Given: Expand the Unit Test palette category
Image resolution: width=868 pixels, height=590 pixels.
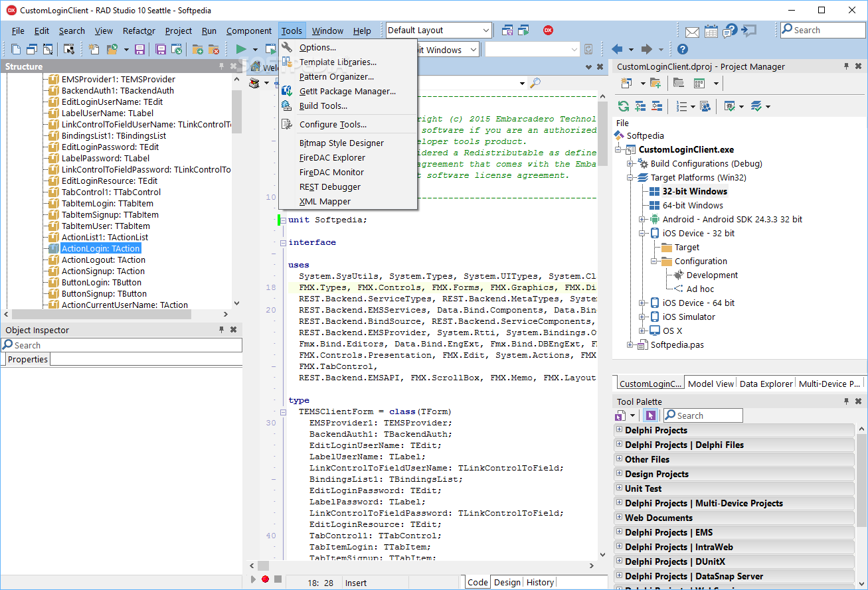Looking at the screenshot, I should click(x=619, y=488).
